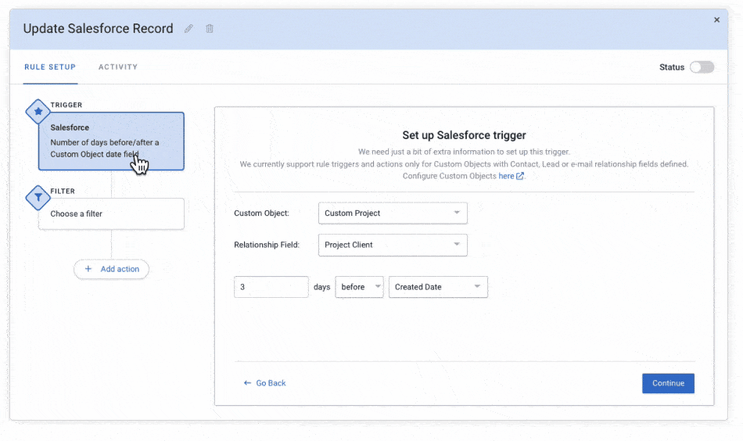Open the Created Date field dropdown
This screenshot has width=743, height=441.
point(437,287)
